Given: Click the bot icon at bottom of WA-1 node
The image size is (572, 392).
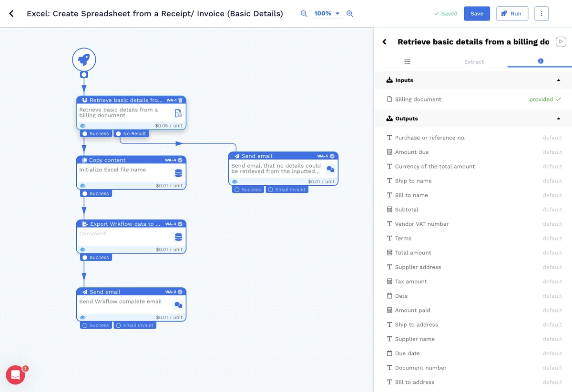Looking at the screenshot, I should click(x=82, y=126).
